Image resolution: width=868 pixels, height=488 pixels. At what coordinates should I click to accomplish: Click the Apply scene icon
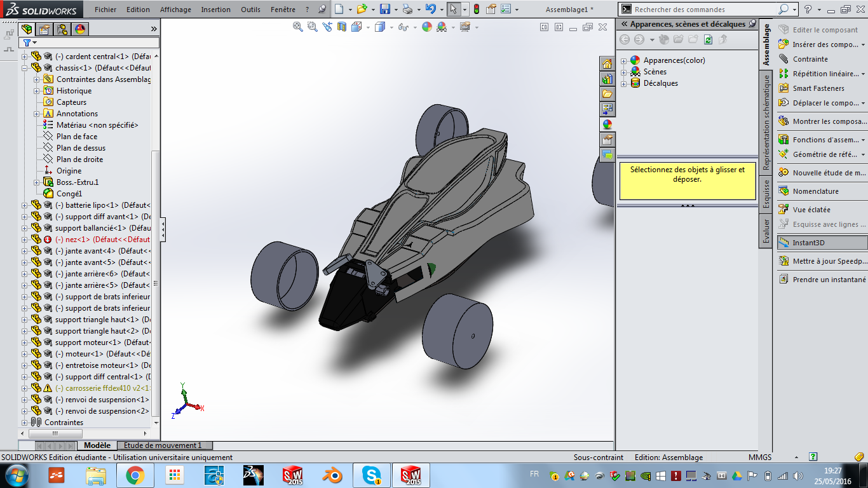(x=441, y=27)
